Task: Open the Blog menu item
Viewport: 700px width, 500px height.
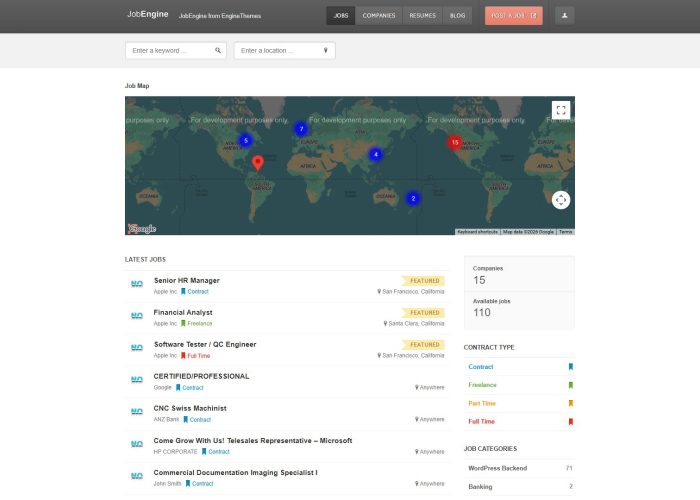Action: 457,16
